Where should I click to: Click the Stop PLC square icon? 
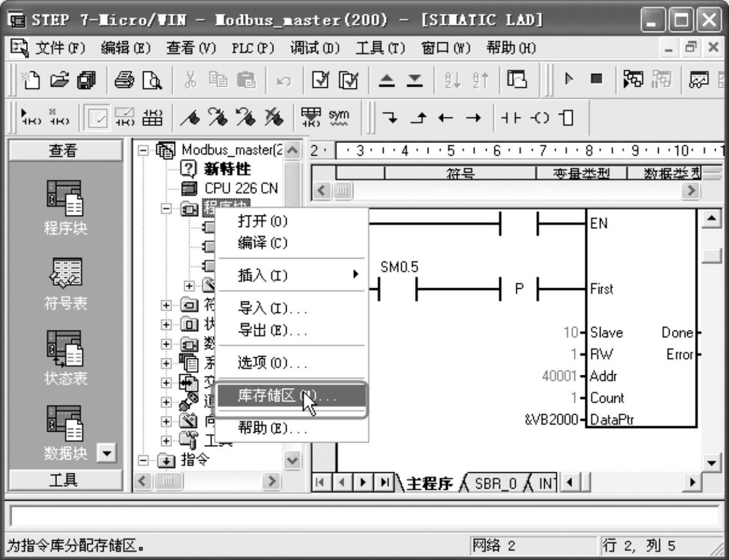(596, 78)
